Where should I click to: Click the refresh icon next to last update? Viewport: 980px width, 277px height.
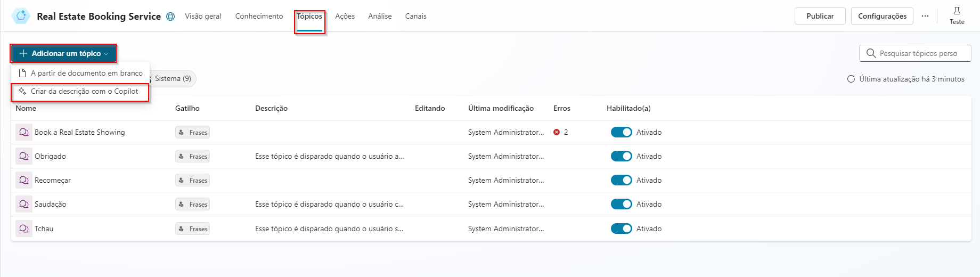tap(851, 79)
